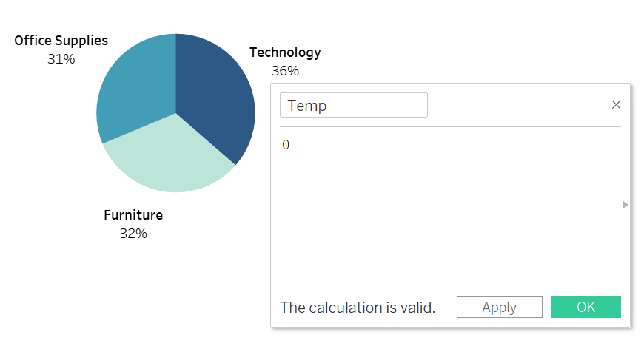Screen dimensions: 644x346
Task: Click the Office Supplies label
Action: point(61,41)
